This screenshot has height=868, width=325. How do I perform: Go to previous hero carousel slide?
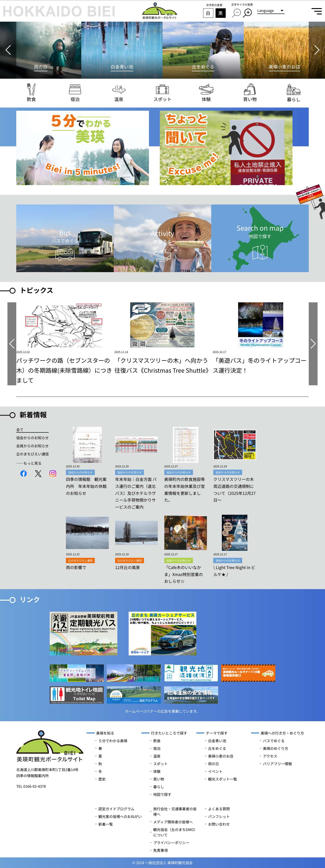pos(8,50)
